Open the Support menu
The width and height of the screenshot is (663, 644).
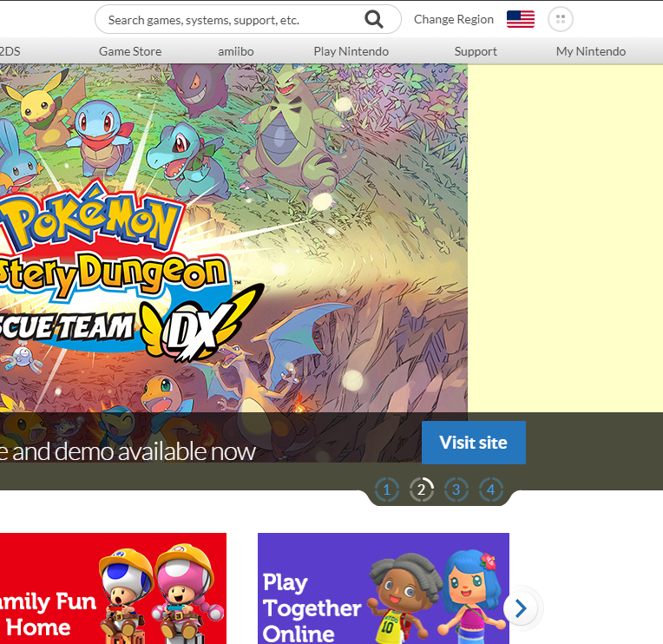(476, 51)
